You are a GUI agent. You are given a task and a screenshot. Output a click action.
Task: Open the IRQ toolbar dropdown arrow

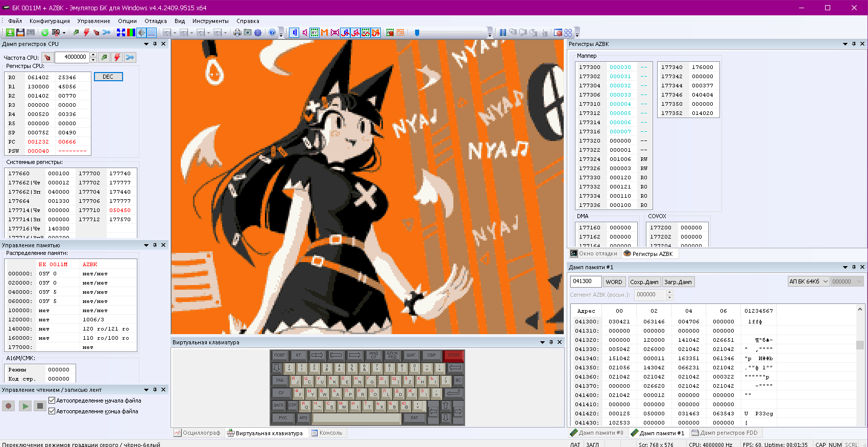coord(64,33)
